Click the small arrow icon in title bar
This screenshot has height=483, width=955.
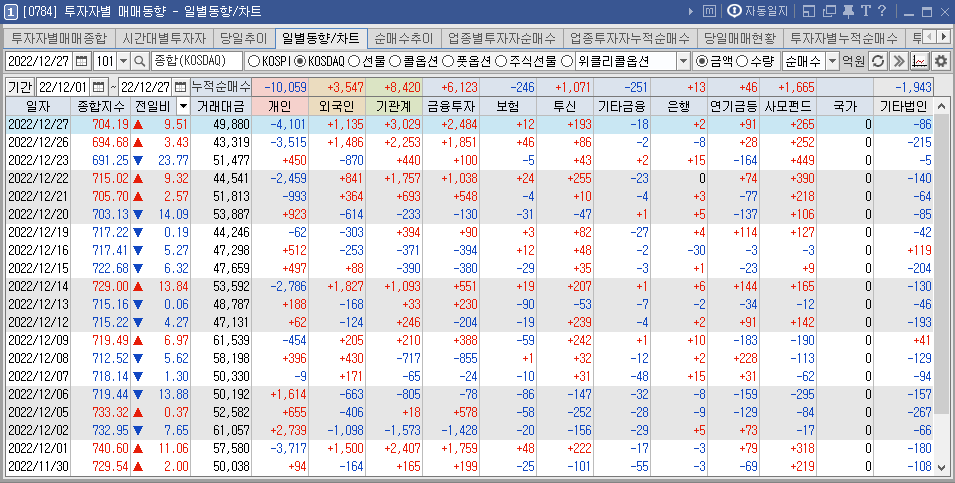(691, 12)
